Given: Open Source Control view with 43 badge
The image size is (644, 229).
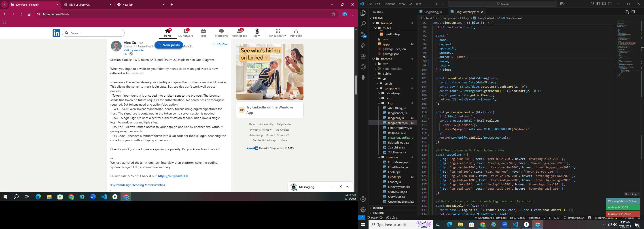Looking at the screenshot, I should (363, 35).
